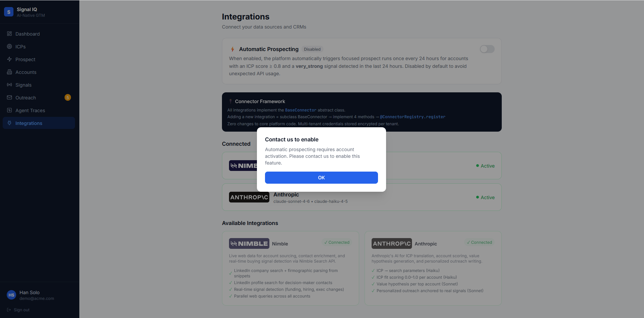This screenshot has height=318, width=644.
Task: Go to ICPs section
Action: (x=39, y=47)
